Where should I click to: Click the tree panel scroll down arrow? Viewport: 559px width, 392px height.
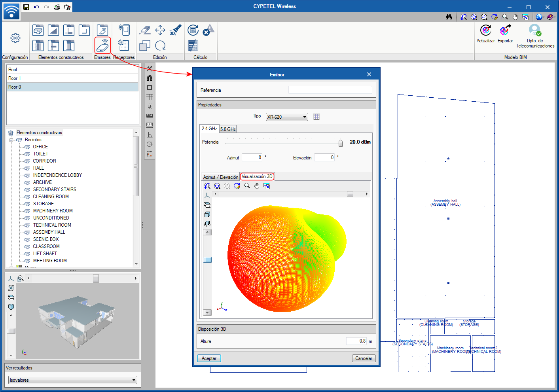136,264
